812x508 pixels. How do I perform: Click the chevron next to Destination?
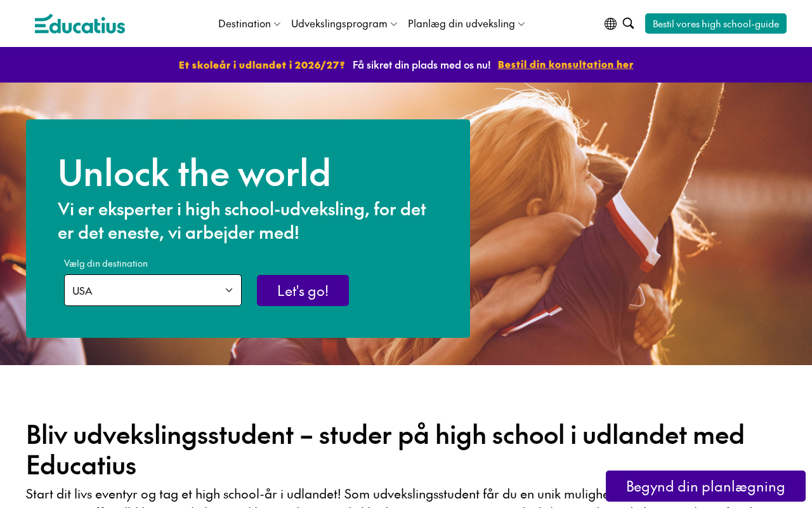pos(277,24)
